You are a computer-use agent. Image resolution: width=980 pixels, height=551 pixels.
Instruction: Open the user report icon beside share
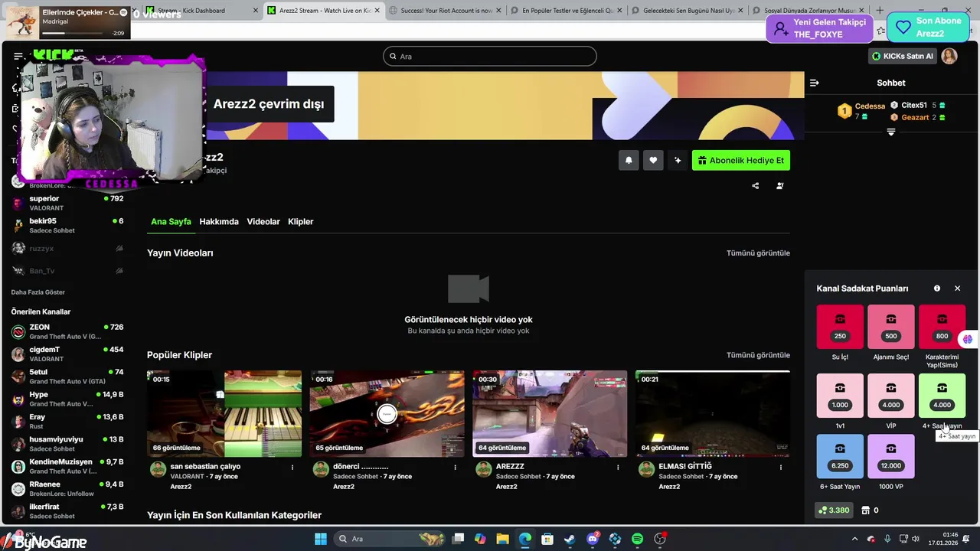coord(780,185)
